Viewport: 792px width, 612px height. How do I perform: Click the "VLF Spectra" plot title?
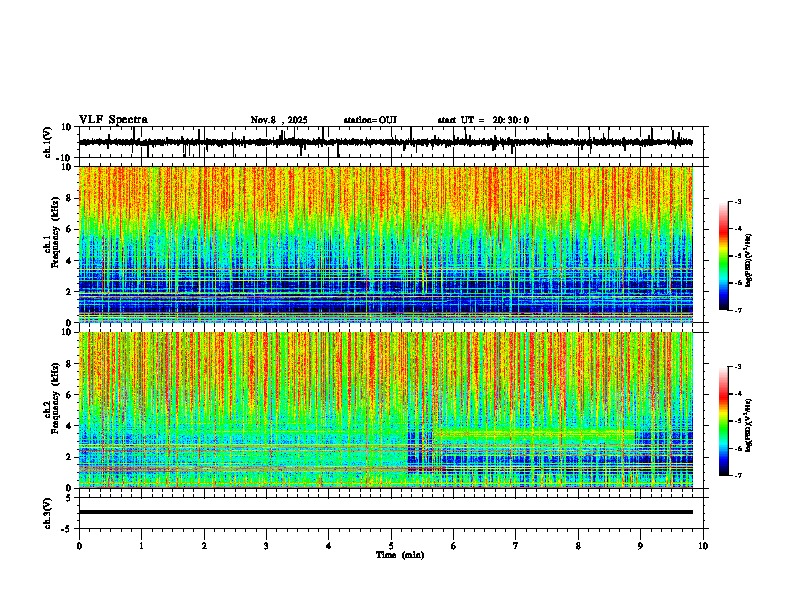(x=113, y=120)
